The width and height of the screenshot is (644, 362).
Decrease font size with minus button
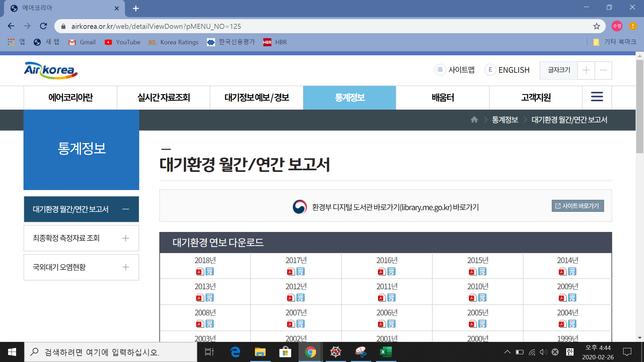603,70
